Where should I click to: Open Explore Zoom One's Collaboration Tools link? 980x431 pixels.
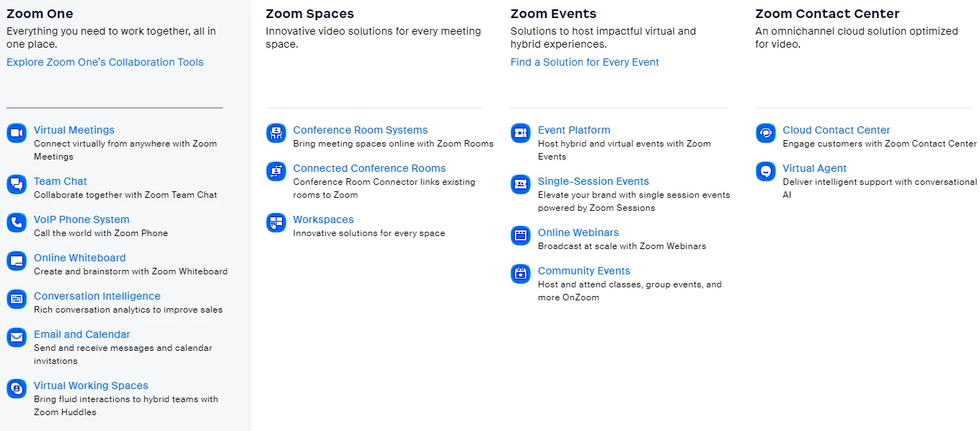pos(105,62)
